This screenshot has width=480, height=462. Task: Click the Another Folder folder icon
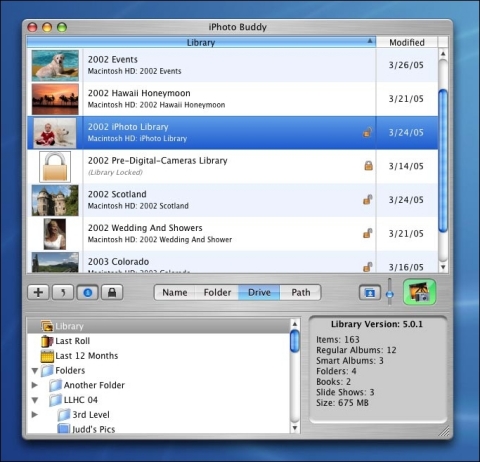point(55,385)
